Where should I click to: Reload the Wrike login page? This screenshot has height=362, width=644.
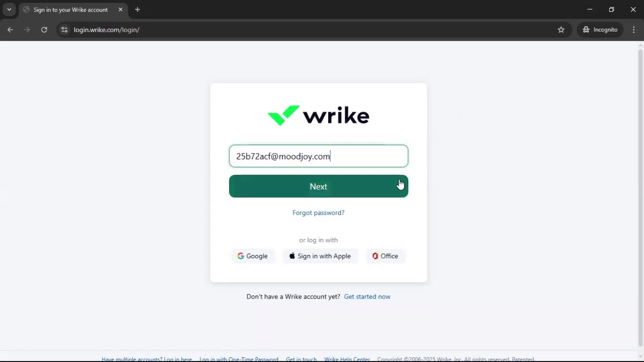(x=44, y=30)
